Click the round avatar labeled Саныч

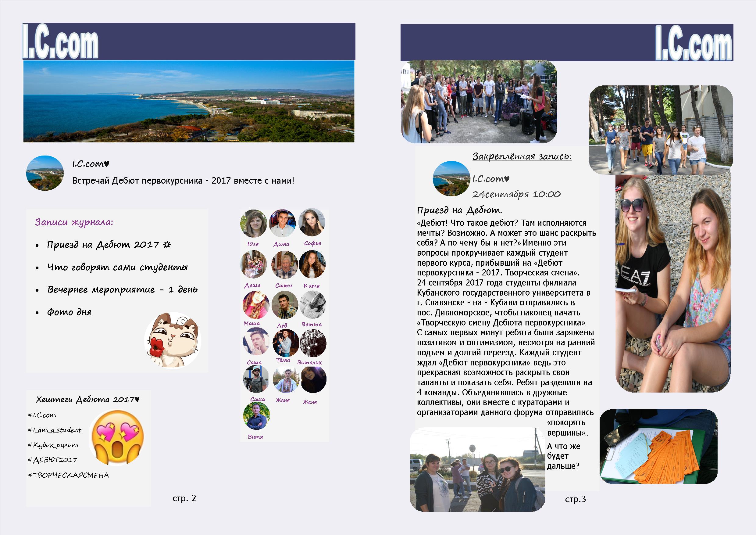click(284, 264)
